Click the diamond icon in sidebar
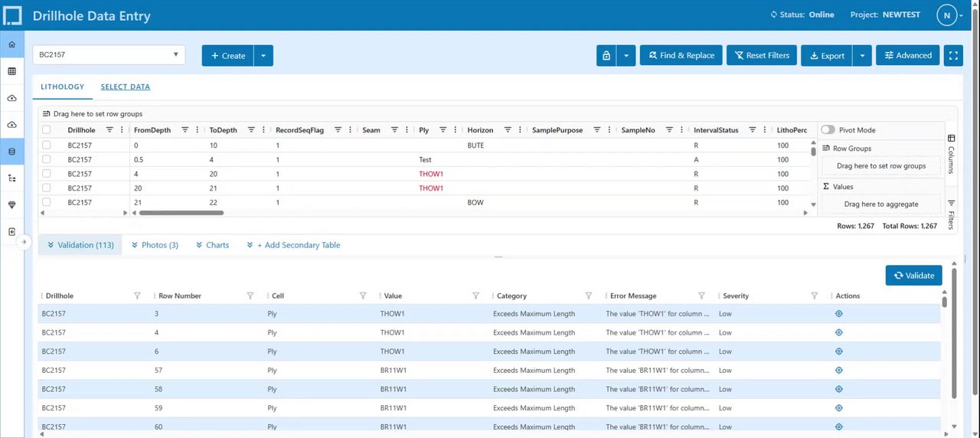Screen dimensions: 980x438 point(11,205)
